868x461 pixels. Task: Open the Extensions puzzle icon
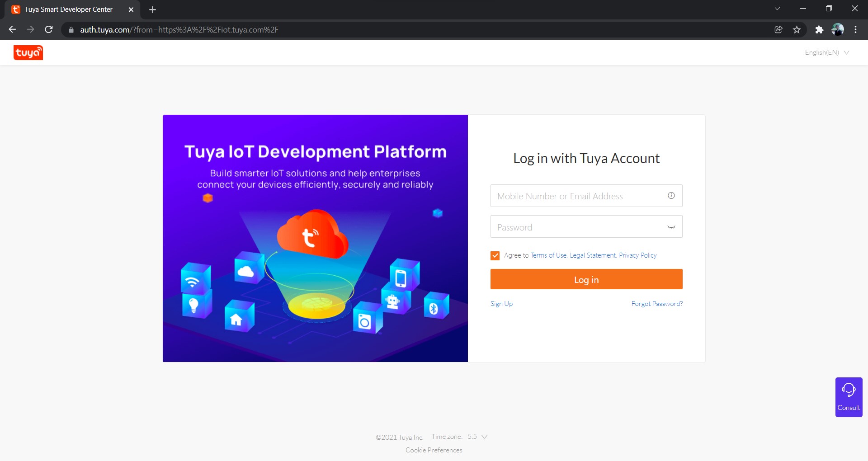pos(819,29)
